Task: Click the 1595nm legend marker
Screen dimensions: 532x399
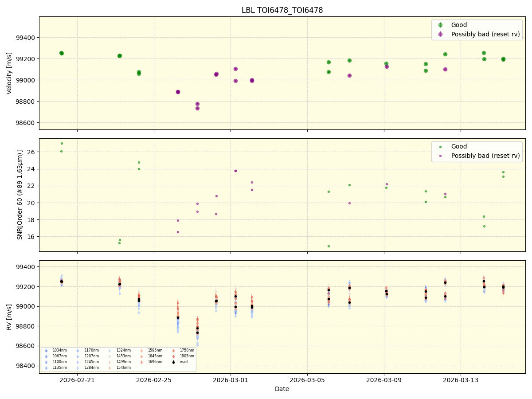Action: click(x=141, y=350)
